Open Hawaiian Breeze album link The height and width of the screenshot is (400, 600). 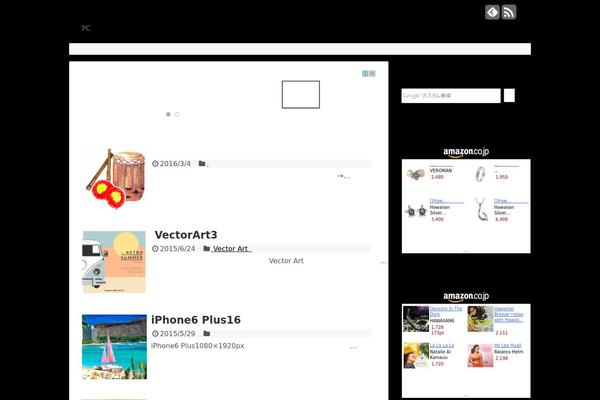click(x=509, y=314)
